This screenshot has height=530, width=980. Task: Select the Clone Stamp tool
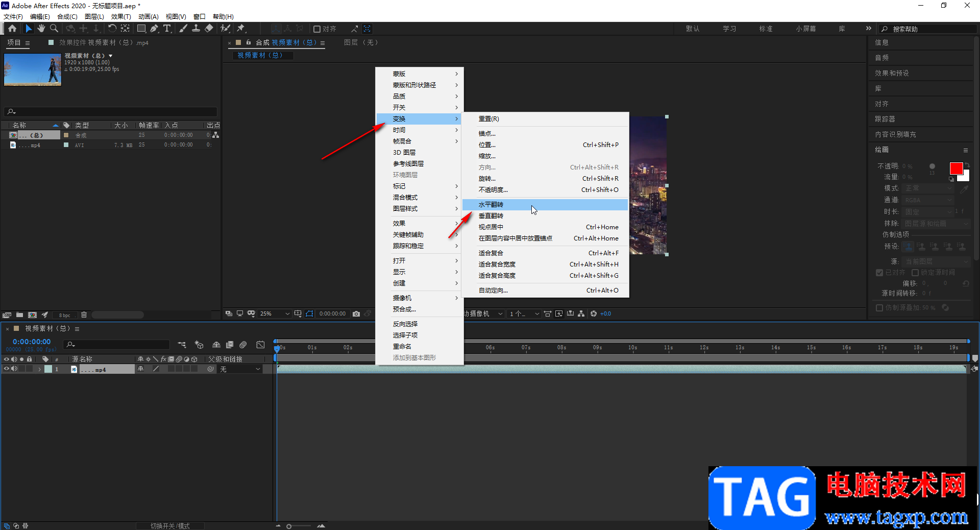195,29
